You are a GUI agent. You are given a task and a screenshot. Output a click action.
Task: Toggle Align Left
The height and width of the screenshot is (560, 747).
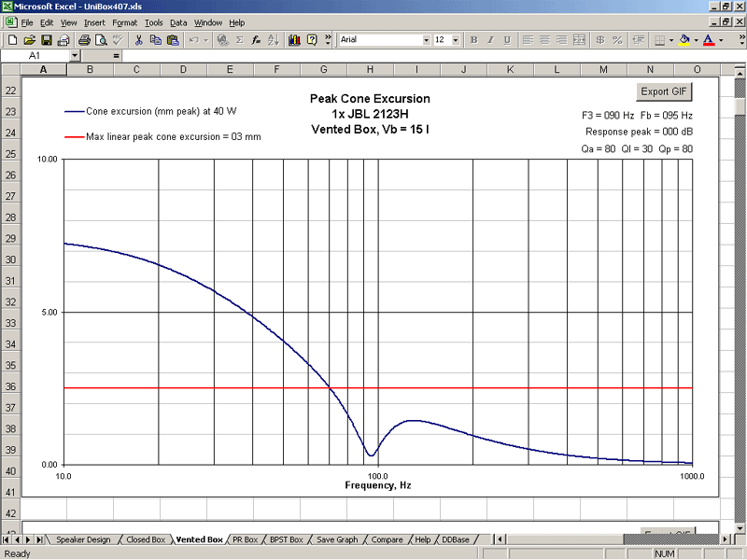click(528, 40)
